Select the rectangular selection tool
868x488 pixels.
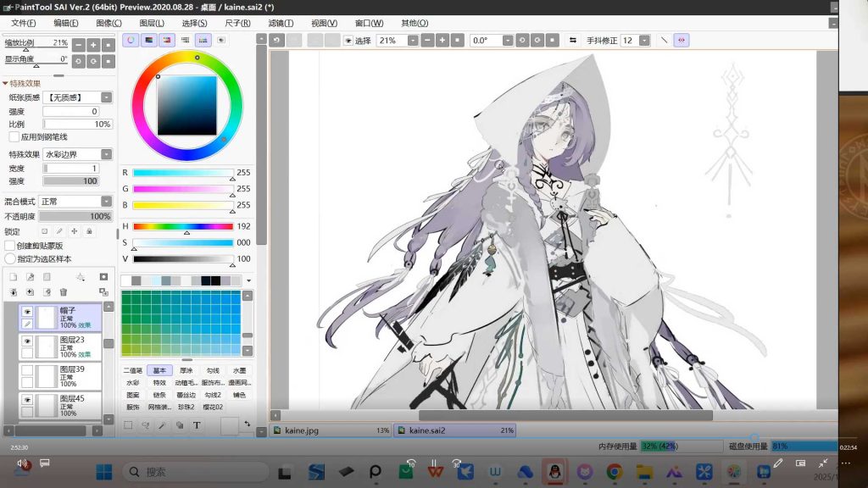129,425
